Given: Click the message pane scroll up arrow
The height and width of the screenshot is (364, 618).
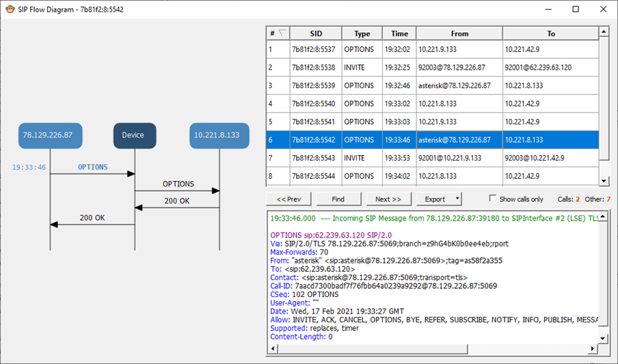Looking at the screenshot, I should click(603, 216).
